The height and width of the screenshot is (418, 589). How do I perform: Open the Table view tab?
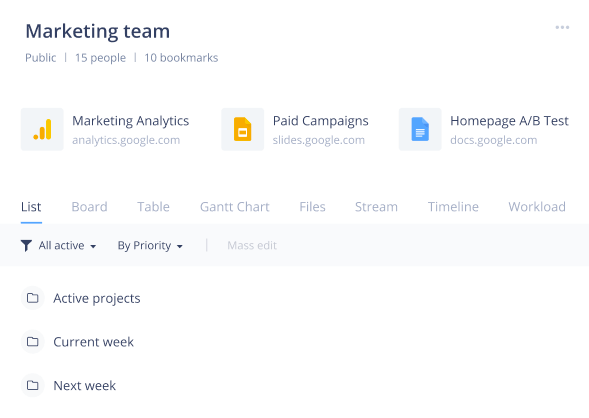coord(153,207)
